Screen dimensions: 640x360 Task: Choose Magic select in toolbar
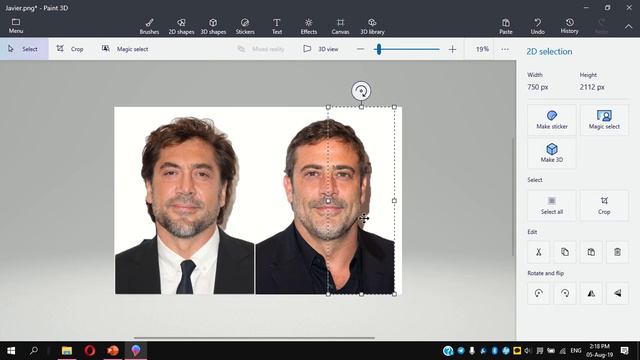pos(125,49)
